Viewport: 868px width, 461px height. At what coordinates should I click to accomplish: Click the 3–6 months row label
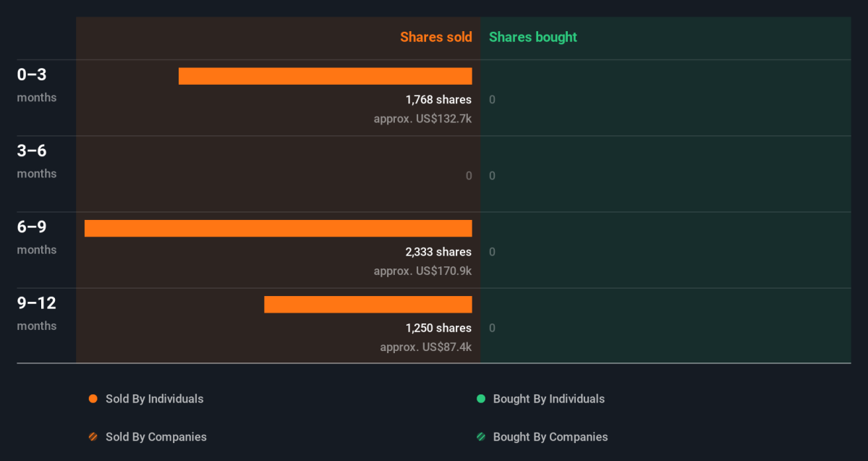click(x=37, y=161)
